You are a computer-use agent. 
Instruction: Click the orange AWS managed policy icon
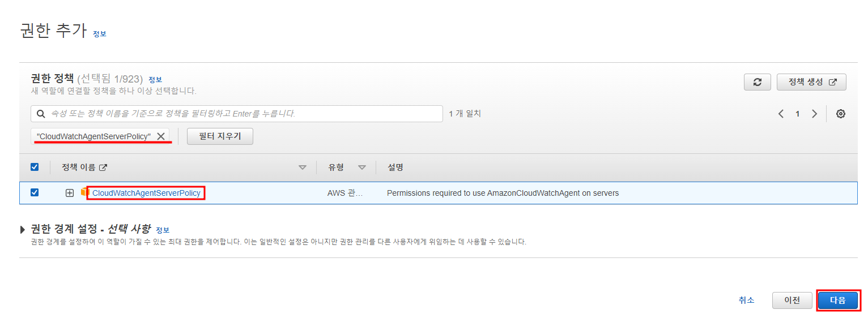tap(85, 192)
